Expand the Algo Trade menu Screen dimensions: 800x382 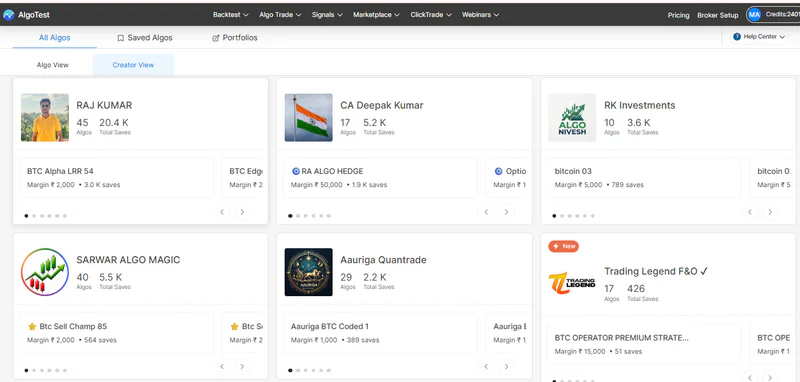pyautogui.click(x=280, y=15)
